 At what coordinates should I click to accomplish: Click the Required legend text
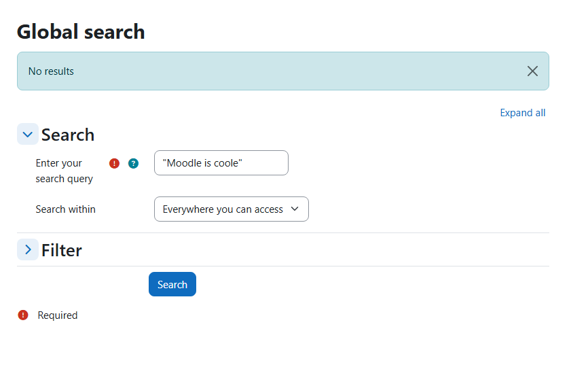click(58, 315)
